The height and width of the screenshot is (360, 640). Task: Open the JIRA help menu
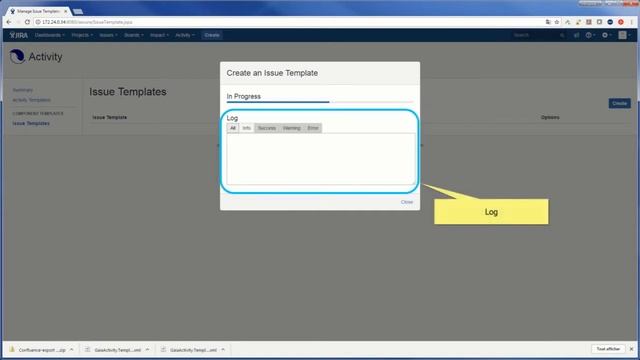tap(590, 36)
